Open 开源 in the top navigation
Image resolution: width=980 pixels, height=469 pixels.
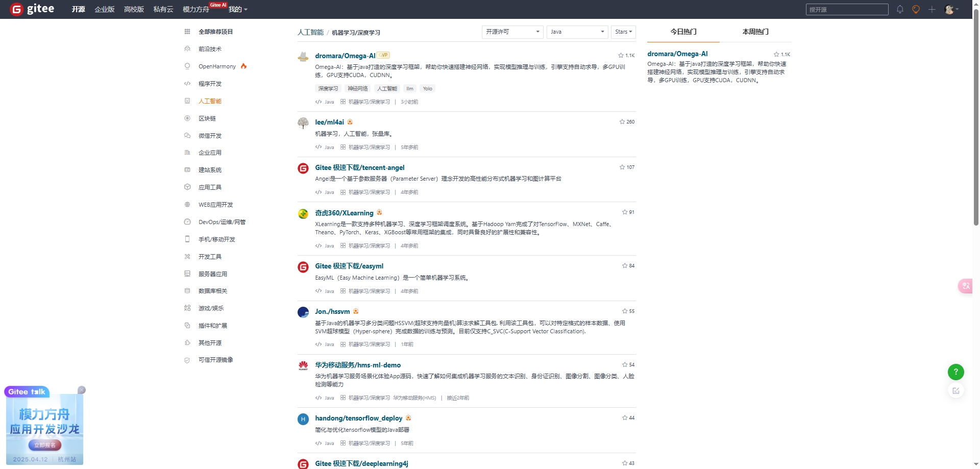[78, 9]
